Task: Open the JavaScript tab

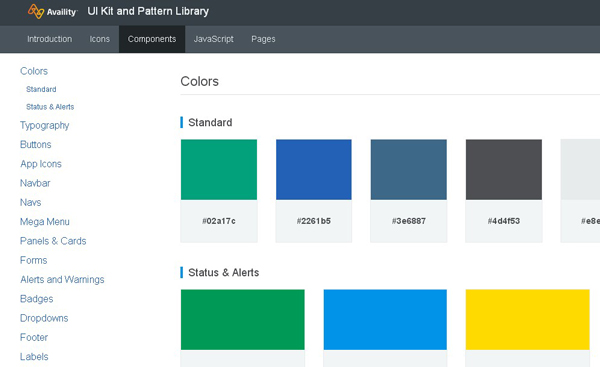Action: tap(214, 39)
